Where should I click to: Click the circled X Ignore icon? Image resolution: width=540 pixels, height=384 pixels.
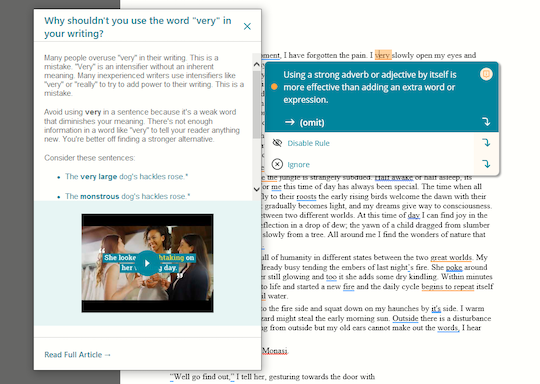click(277, 164)
